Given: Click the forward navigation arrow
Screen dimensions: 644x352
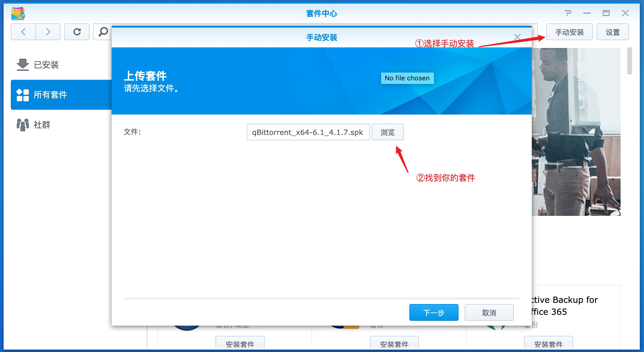Looking at the screenshot, I should [48, 31].
